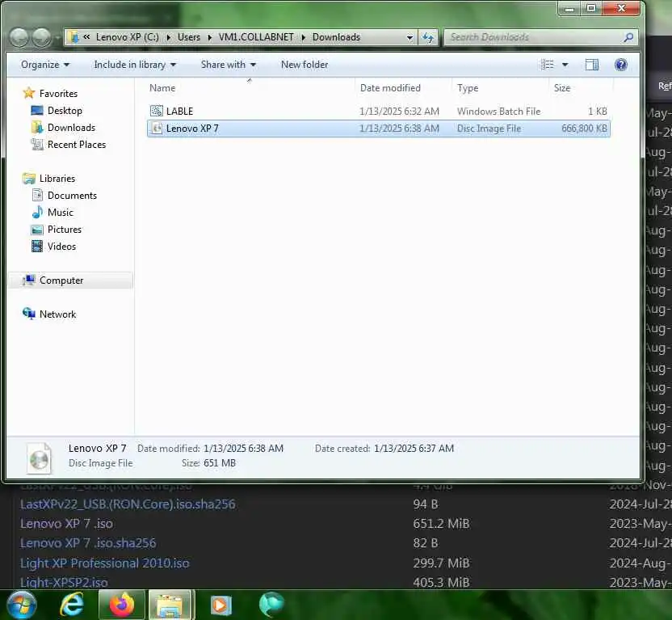Expand the address bar history dropdown

pyautogui.click(x=409, y=38)
